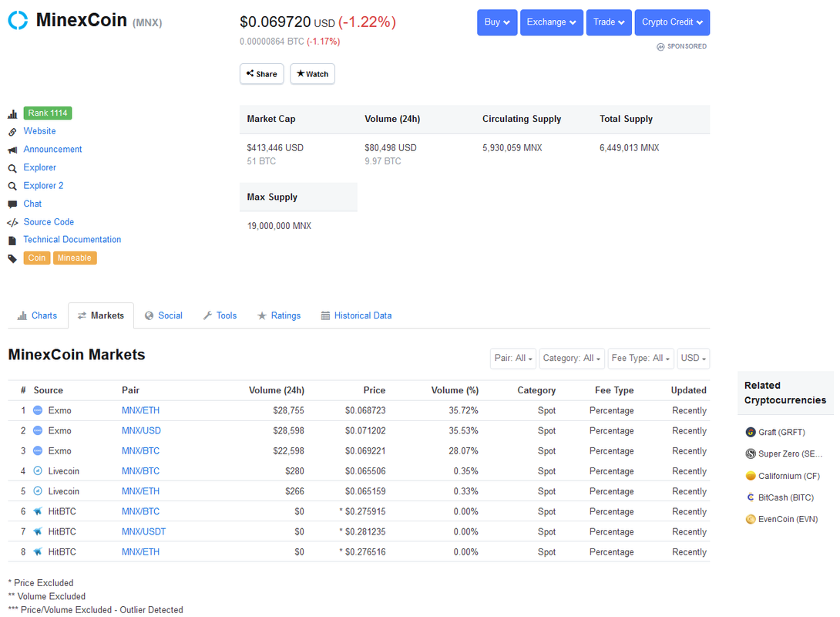Click Exmo source name in row 1

pos(59,411)
